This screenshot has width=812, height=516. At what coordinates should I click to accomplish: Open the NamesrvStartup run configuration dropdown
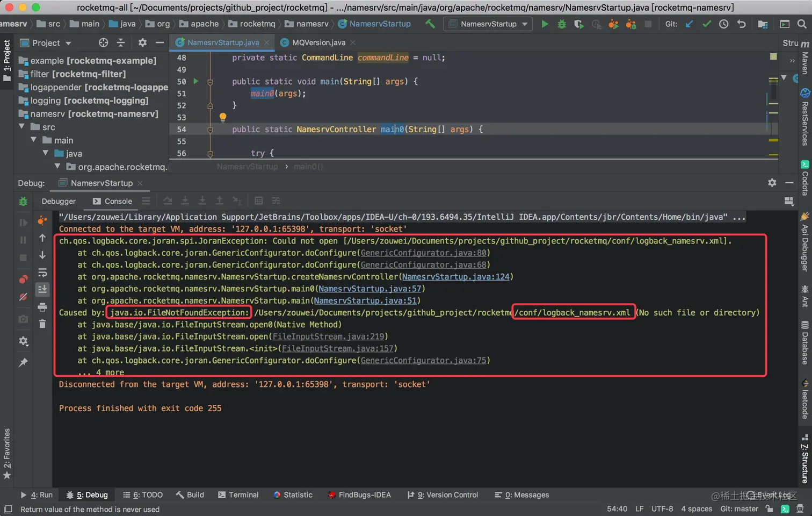(489, 24)
